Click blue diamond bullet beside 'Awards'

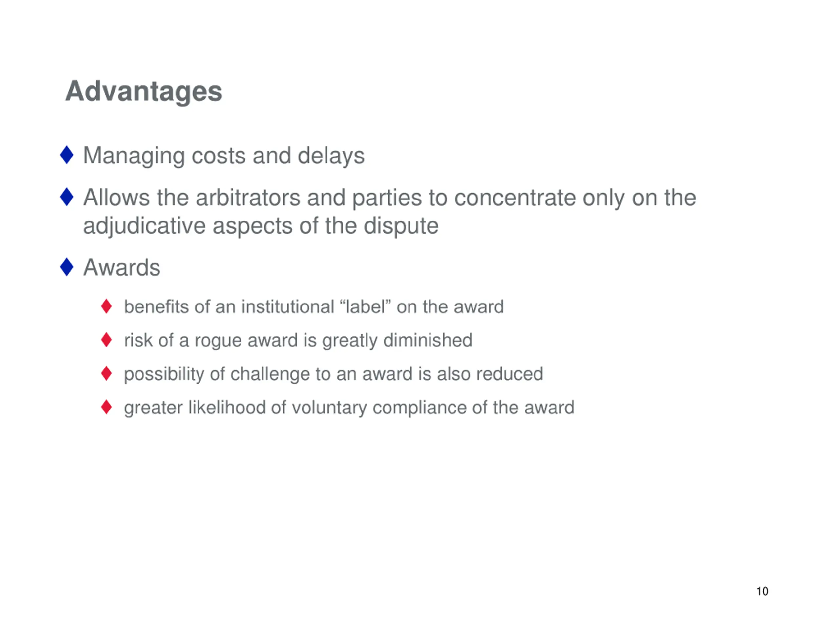coord(67,267)
